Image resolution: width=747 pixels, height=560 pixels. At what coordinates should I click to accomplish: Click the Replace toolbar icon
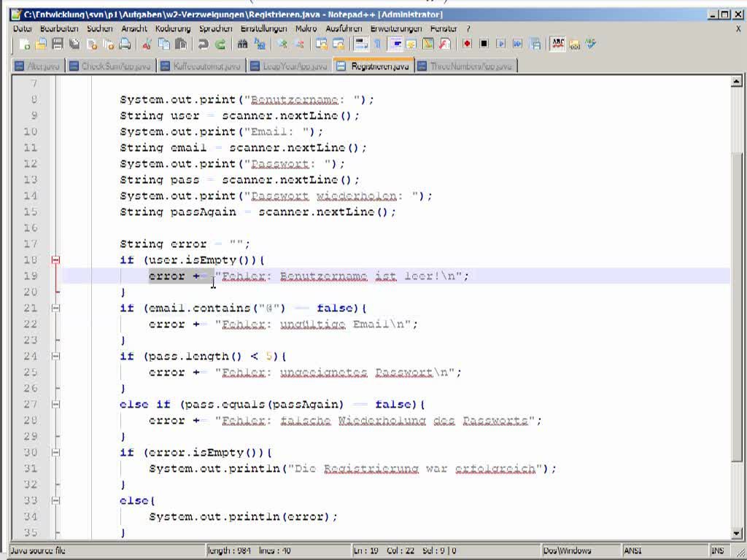260,44
